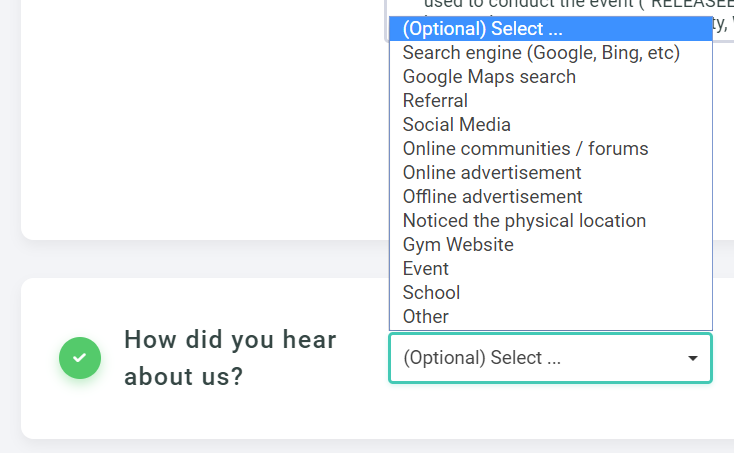Select the highlighted (Optional) Select option
The width and height of the screenshot is (734, 453).
550,29
